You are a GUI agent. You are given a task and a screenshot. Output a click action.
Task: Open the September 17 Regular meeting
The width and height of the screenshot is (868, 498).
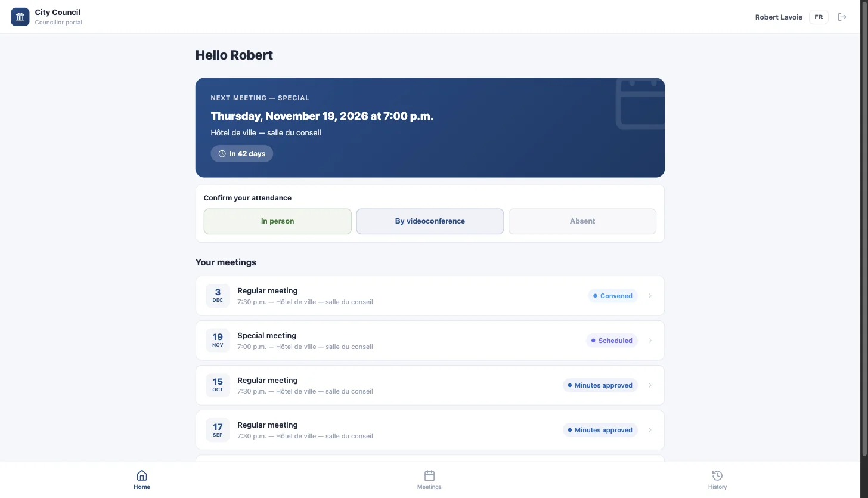pos(430,430)
